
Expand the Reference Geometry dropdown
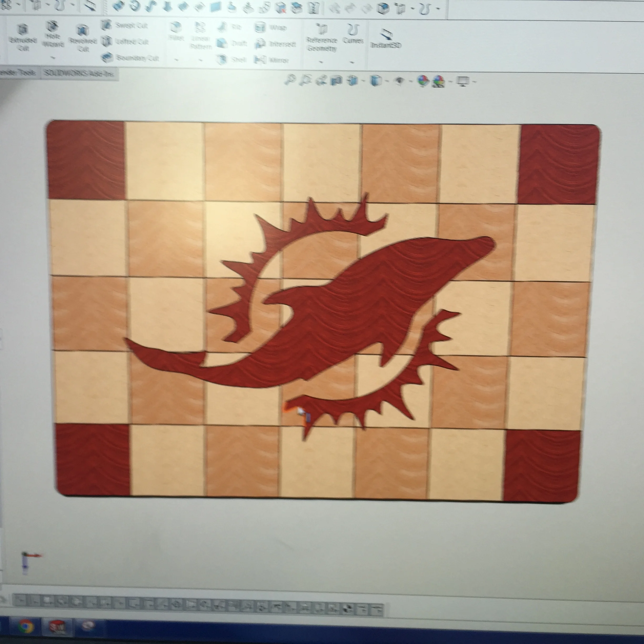321,62
